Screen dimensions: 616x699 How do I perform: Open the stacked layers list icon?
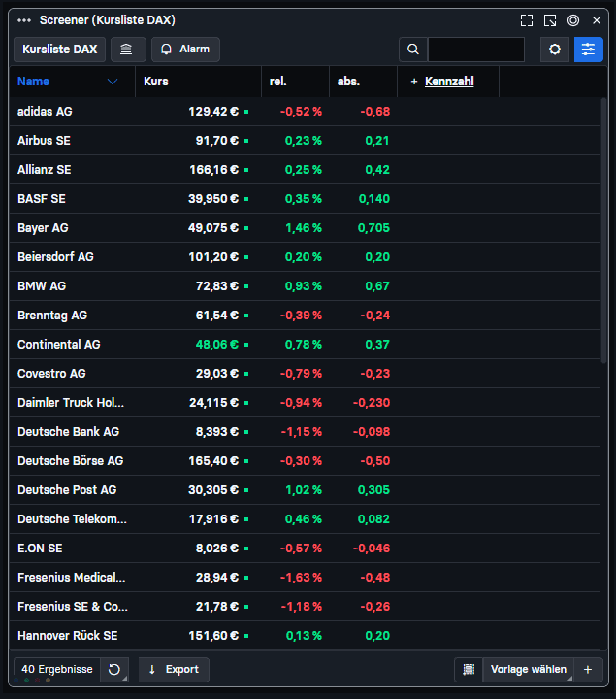pos(128,50)
